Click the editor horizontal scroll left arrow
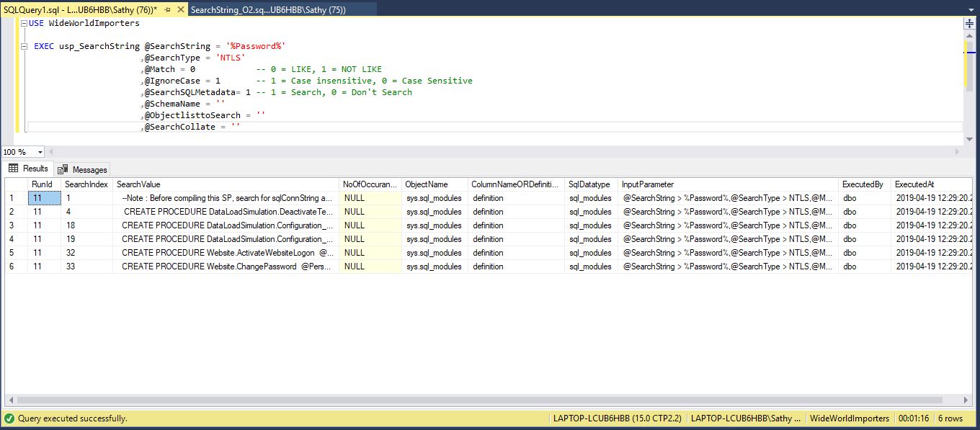 point(52,152)
